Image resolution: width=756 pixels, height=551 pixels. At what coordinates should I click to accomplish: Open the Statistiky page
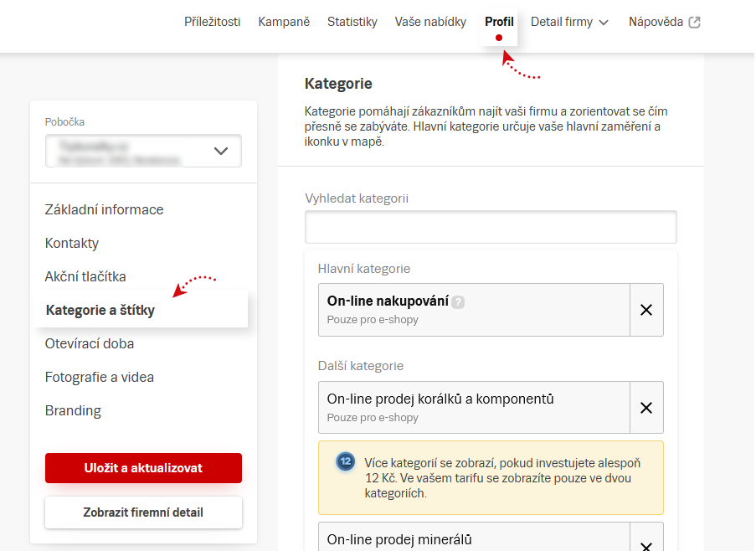[x=352, y=23]
